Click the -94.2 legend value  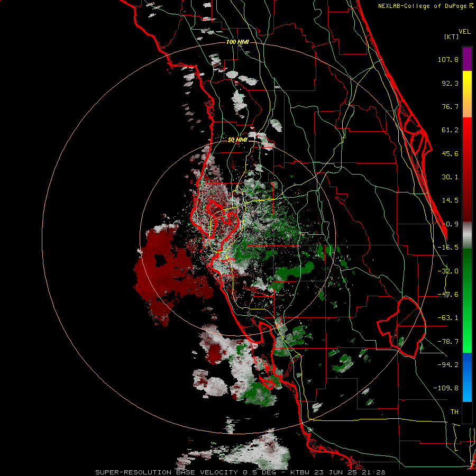(x=448, y=364)
